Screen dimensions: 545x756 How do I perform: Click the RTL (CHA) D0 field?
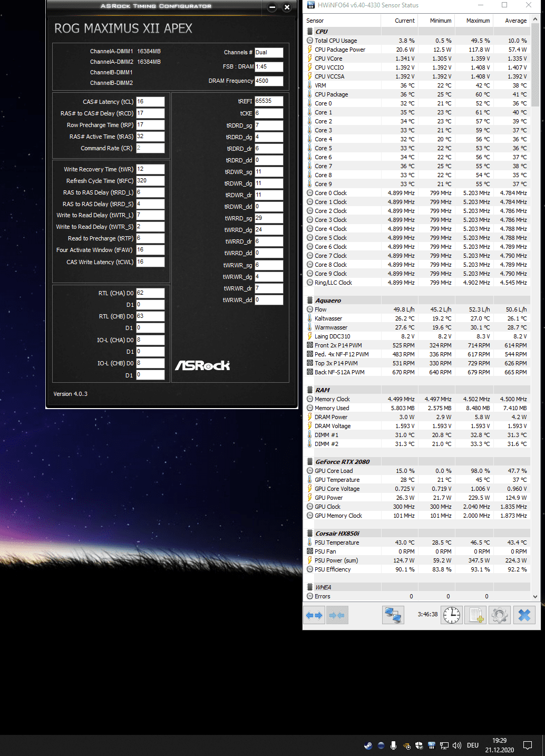[150, 293]
